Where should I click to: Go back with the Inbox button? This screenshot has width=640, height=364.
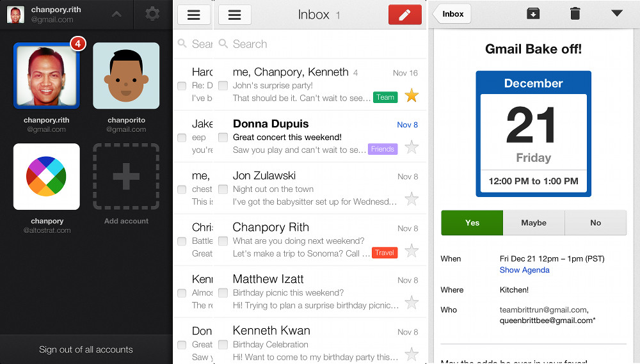(x=451, y=14)
